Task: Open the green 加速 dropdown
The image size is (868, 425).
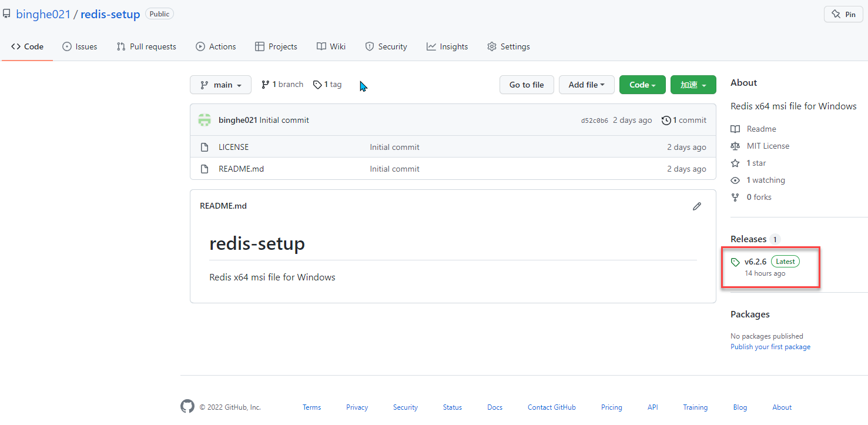Action: click(693, 85)
